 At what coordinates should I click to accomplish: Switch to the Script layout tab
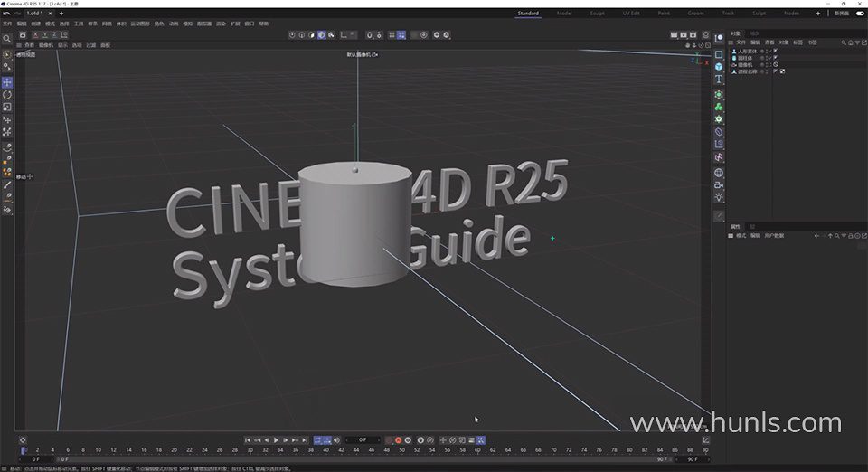pos(759,14)
